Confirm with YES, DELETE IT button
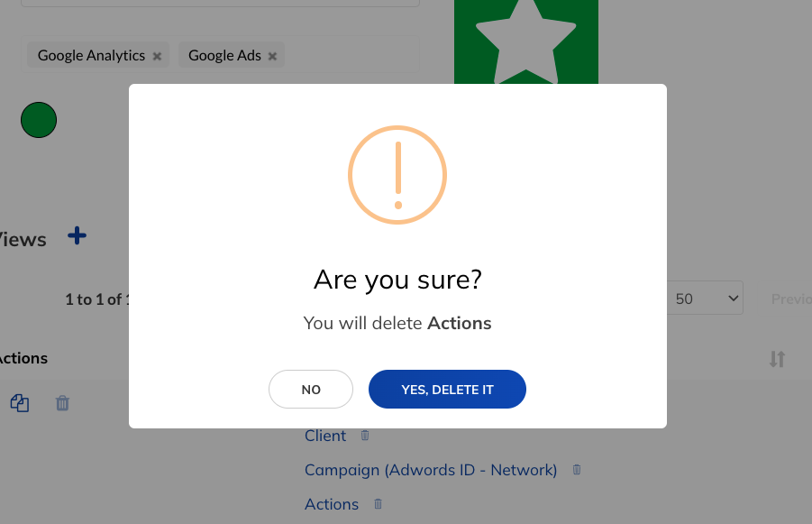 [447, 390]
